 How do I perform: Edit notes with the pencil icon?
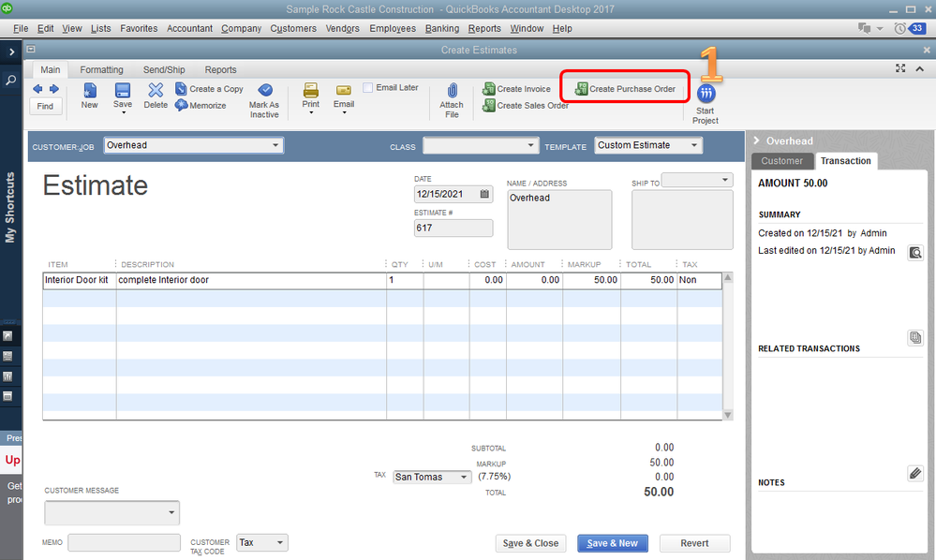915,474
